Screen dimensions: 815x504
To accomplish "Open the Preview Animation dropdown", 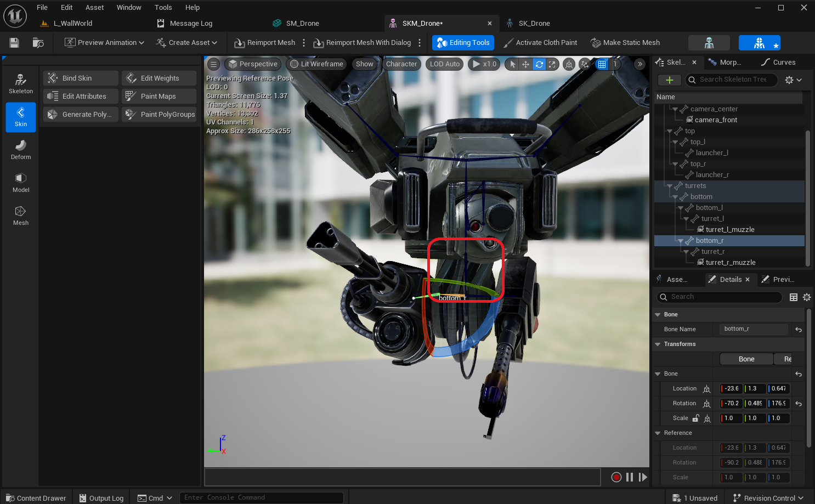I will click(x=104, y=43).
